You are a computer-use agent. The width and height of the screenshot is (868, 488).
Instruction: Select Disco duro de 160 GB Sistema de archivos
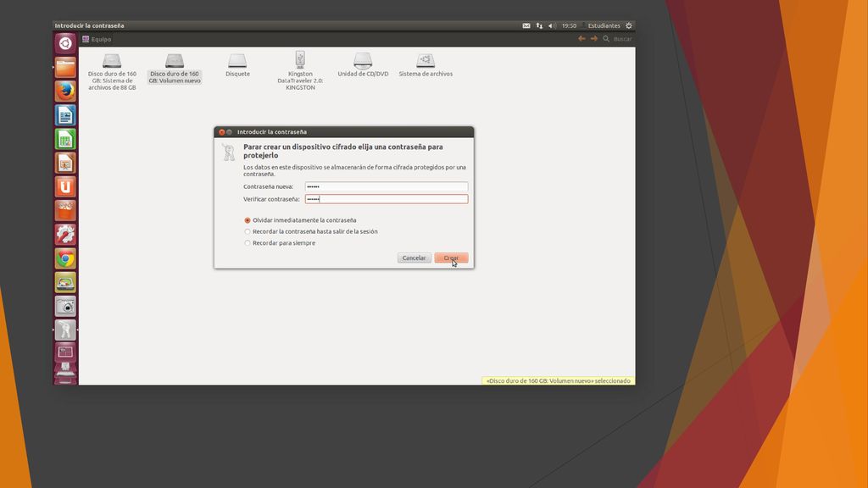[112, 72]
